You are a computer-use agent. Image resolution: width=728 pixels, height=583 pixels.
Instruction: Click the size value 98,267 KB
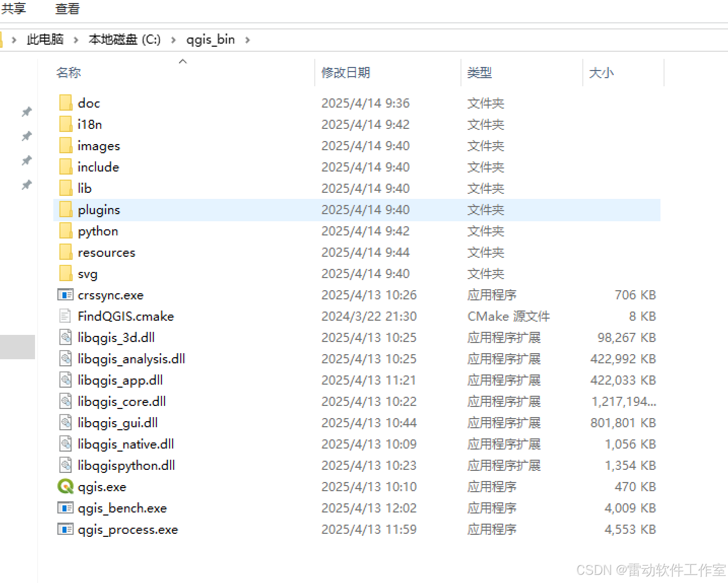click(626, 337)
